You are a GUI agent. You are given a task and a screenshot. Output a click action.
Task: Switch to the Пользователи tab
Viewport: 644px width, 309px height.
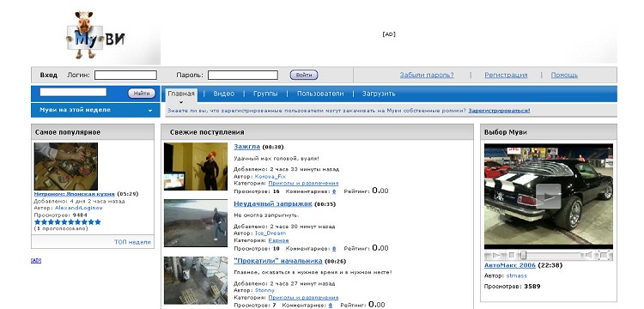coord(320,94)
